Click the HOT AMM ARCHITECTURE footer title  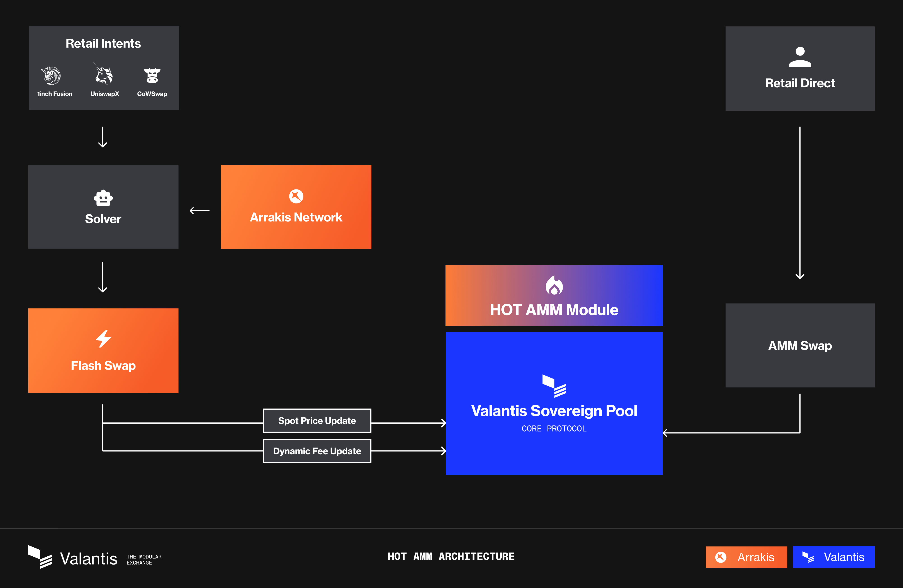pyautogui.click(x=451, y=556)
